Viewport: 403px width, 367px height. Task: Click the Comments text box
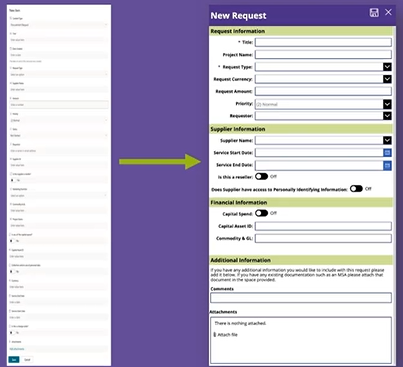(x=301, y=298)
